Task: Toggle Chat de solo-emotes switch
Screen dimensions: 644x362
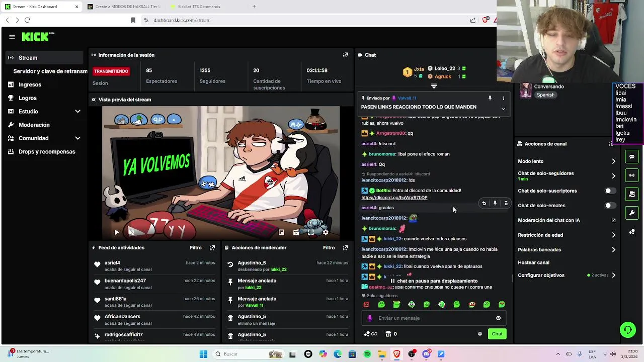Action: point(609,205)
